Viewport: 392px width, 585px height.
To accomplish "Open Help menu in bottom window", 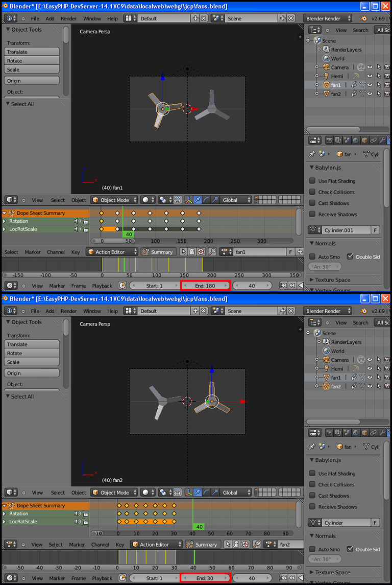I will click(112, 311).
